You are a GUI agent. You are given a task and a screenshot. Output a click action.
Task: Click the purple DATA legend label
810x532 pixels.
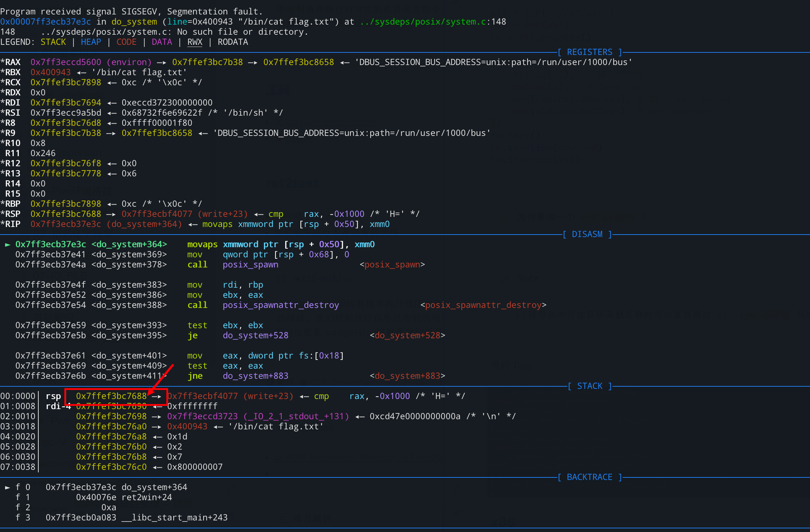[x=162, y=42]
